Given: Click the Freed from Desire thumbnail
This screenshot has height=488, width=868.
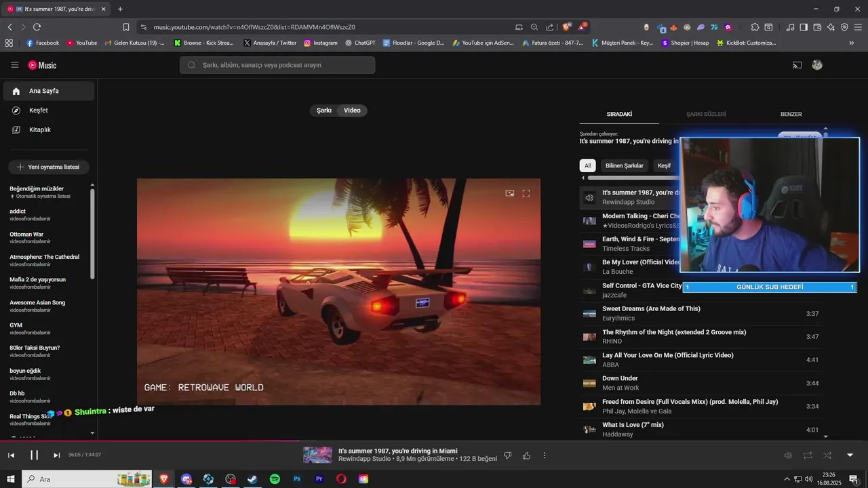Looking at the screenshot, I should click(589, 406).
